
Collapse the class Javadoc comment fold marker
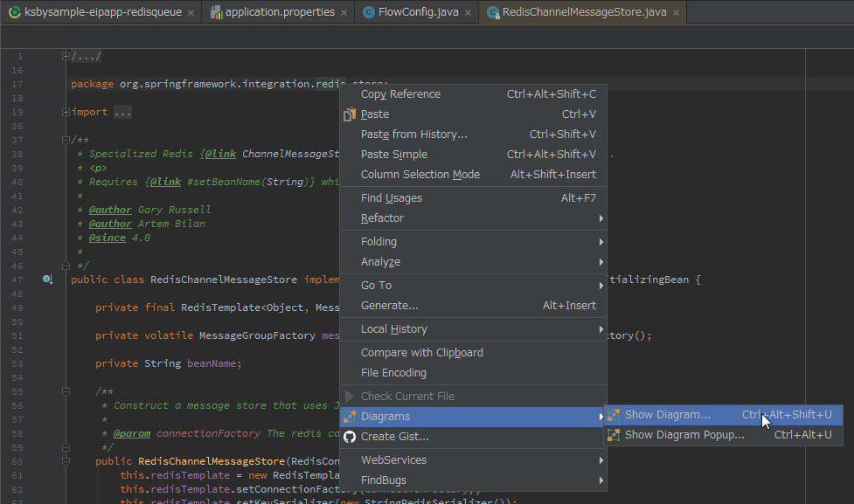coord(65,141)
